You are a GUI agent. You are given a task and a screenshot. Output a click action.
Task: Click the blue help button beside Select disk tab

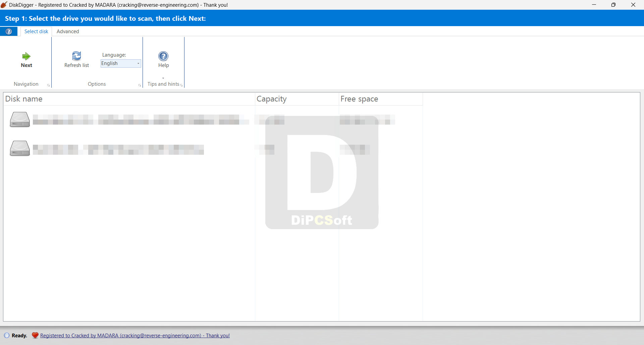pos(9,31)
